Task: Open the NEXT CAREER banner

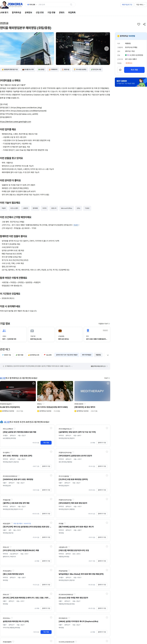Action: (131, 82)
